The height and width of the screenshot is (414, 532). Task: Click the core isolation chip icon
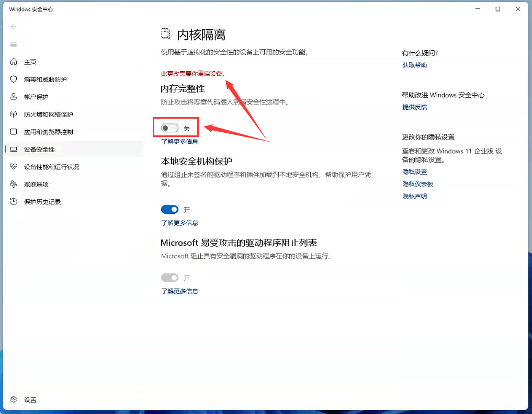(165, 34)
